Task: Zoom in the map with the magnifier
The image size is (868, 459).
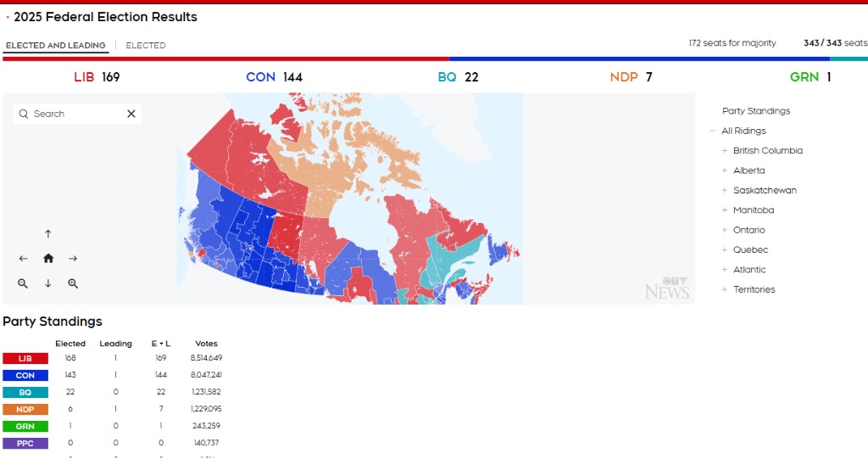Action: pos(73,283)
